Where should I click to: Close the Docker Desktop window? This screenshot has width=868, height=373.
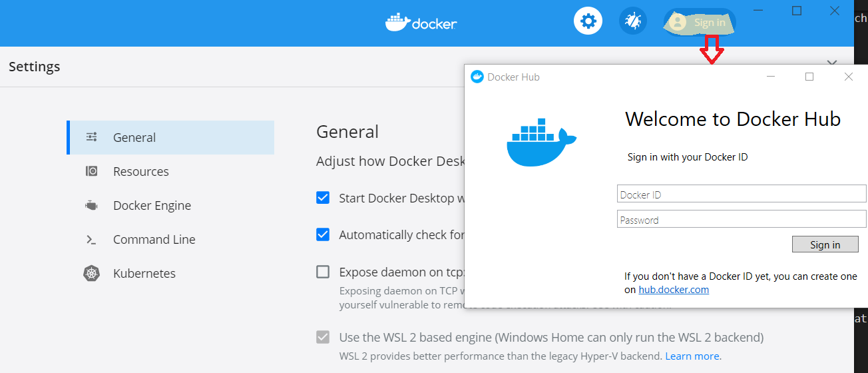pos(835,11)
